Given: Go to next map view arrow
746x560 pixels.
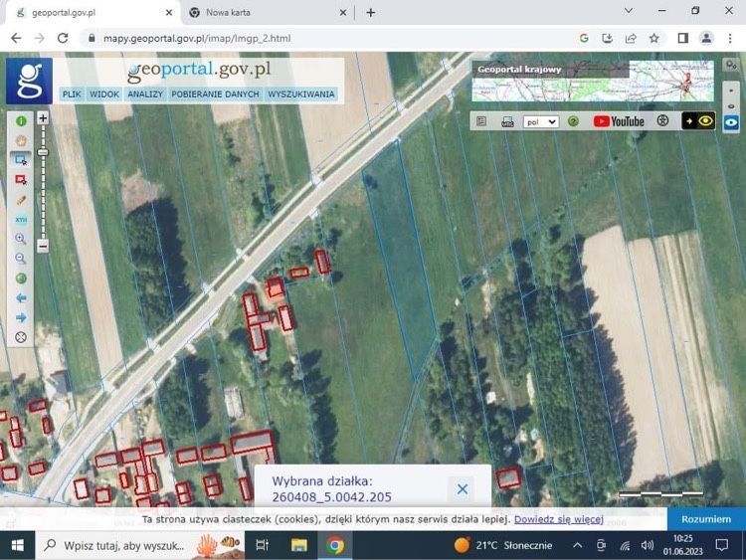Looking at the screenshot, I should coord(21,317).
